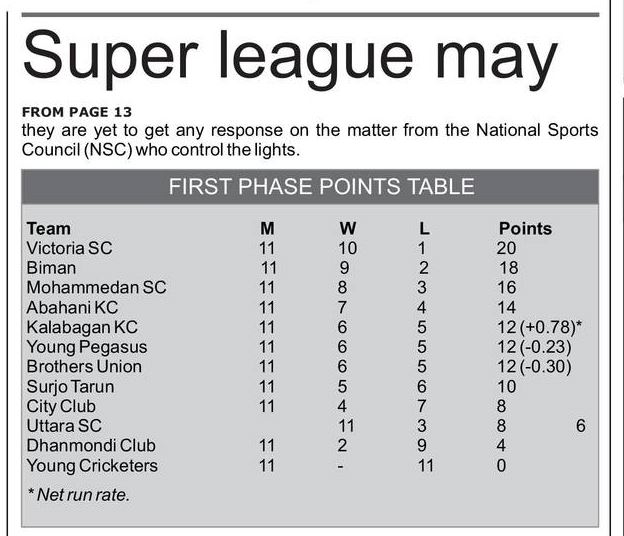Select Kalabagan KC in the table
This screenshot has width=624, height=536.
coord(82,328)
